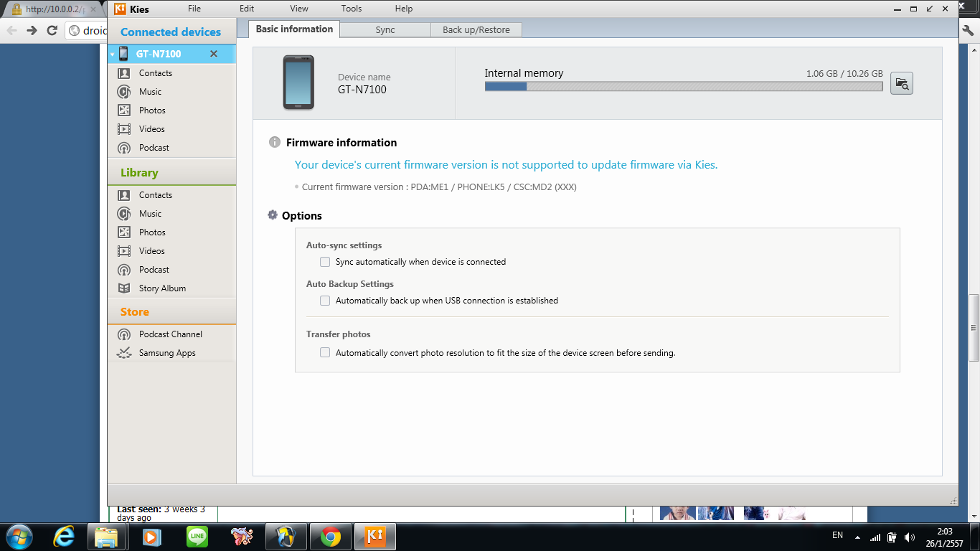Reload the page in Chrome
980x551 pixels.
(x=52, y=30)
